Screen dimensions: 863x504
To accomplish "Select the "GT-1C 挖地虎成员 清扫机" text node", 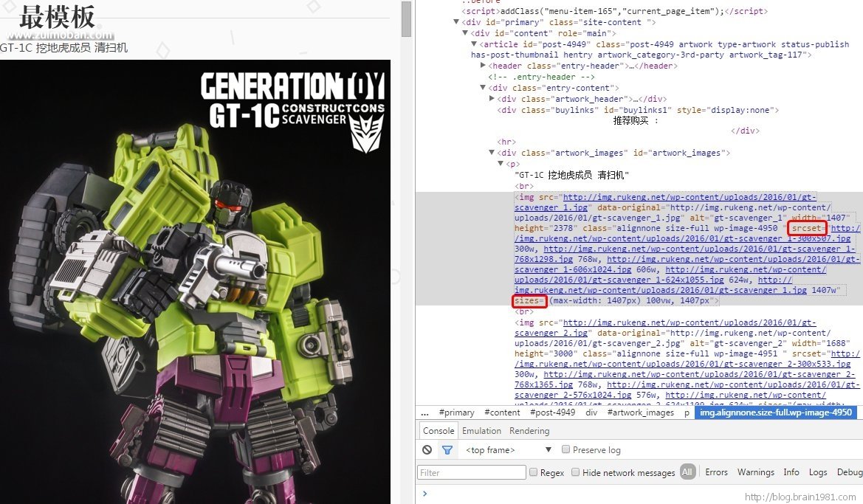I will [x=571, y=175].
